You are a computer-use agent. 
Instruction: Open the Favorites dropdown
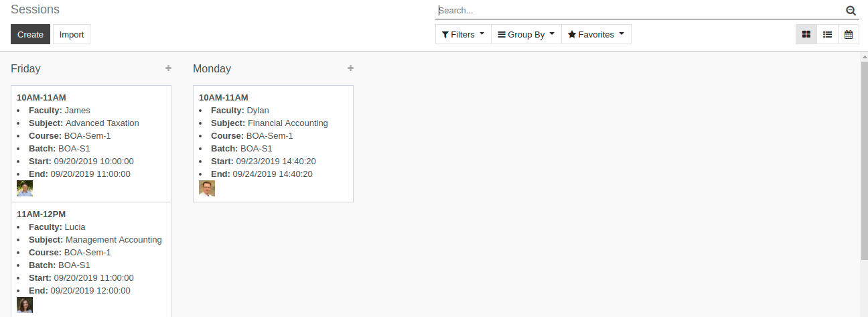click(596, 35)
